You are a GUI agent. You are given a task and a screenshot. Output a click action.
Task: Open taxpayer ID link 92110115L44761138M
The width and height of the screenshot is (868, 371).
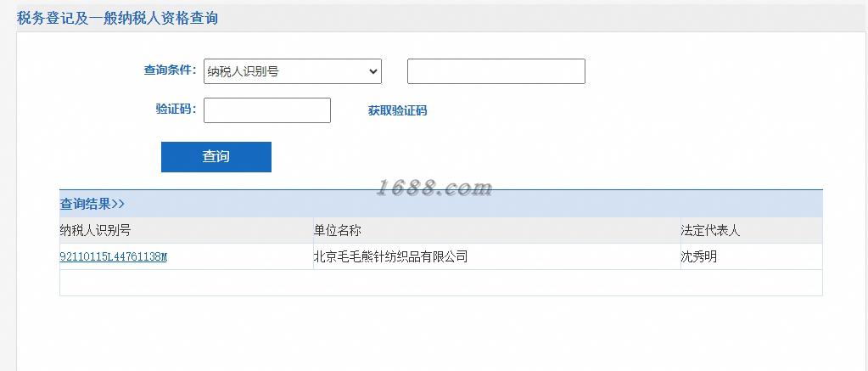(114, 257)
